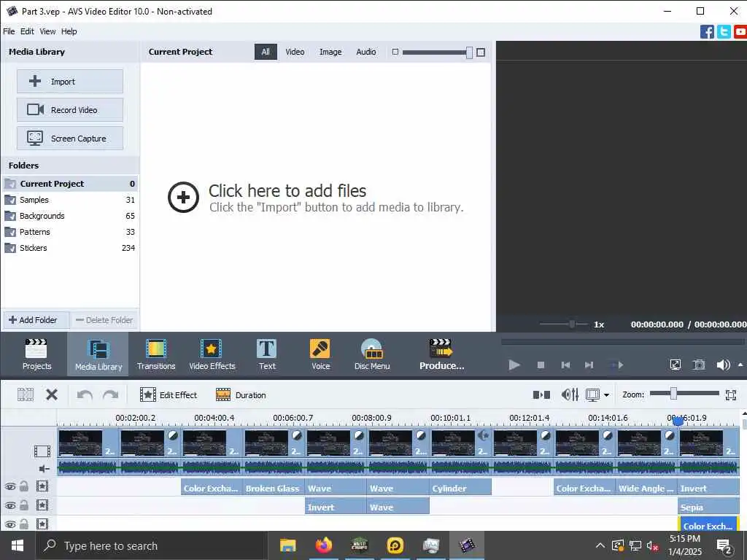The width and height of the screenshot is (747, 560).
Task: Hide third effects track with eye icon
Action: 10,525
